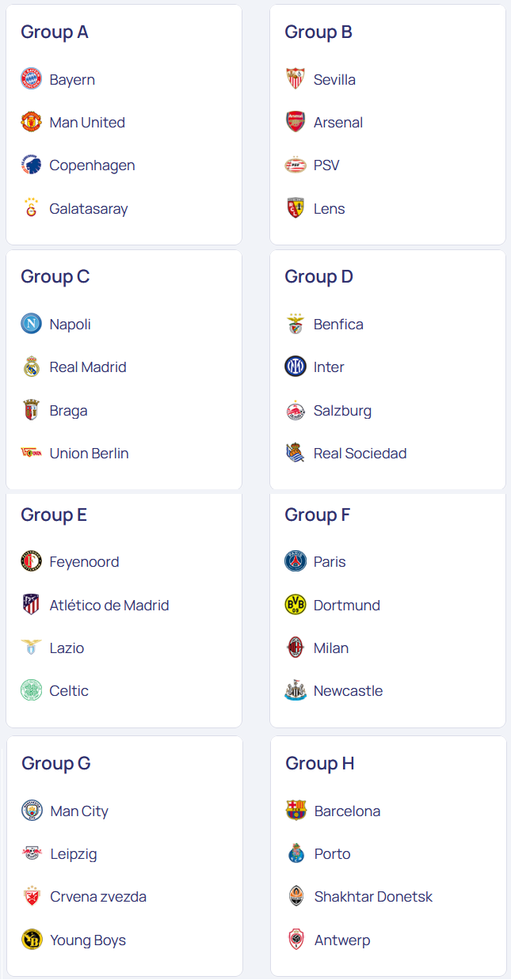511x980 pixels.
Task: Click the Bayern club crest icon
Action: [31, 79]
